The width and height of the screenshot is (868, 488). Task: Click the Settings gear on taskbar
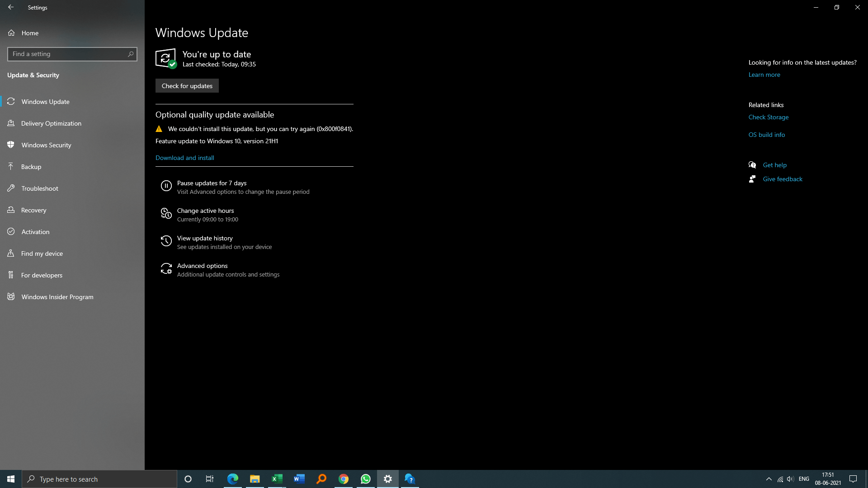(388, 479)
